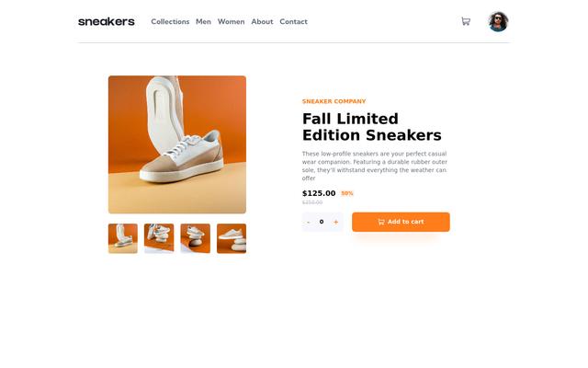Open the shopping cart icon in header
Image resolution: width=588 pixels, height=368 pixels.
coord(466,21)
